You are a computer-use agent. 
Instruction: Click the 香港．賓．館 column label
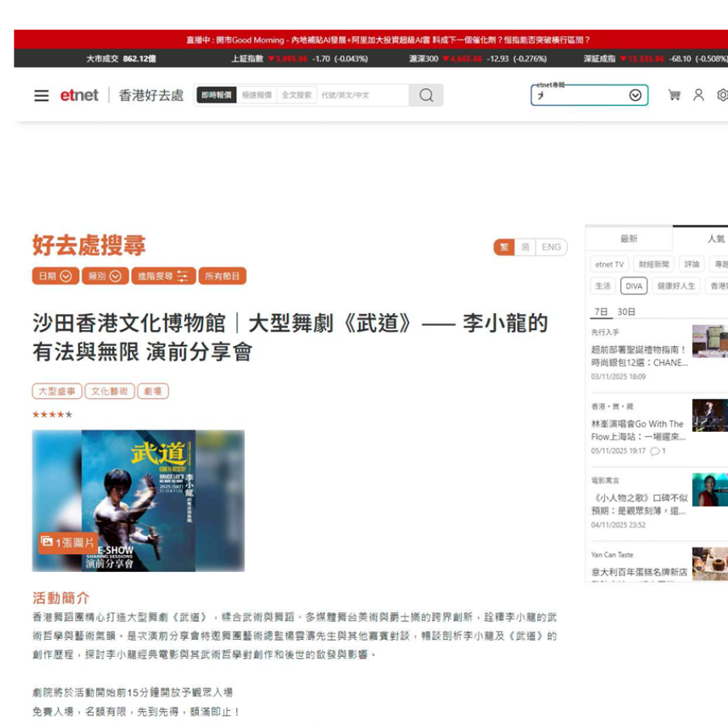coord(612,407)
